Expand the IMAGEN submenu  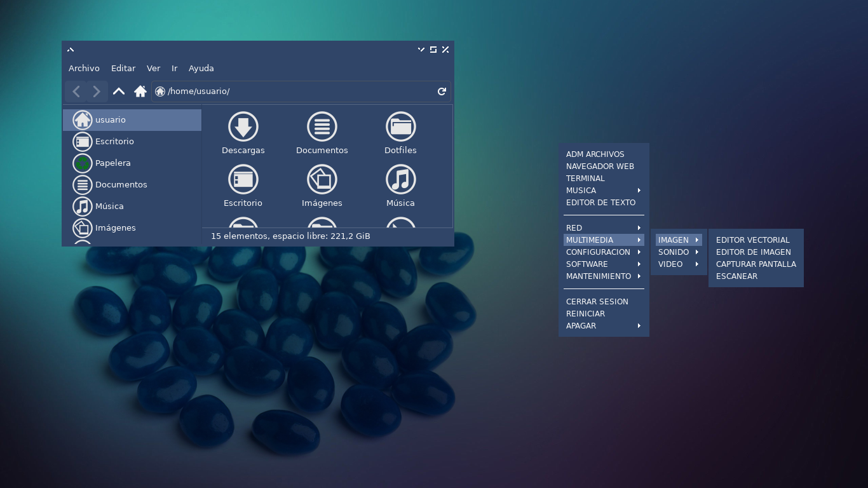[679, 240]
